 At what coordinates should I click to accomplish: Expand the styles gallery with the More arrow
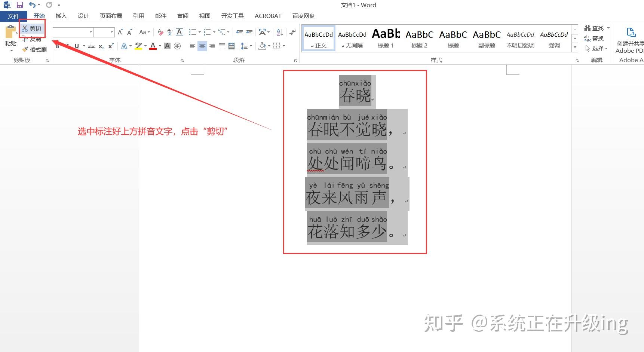point(575,48)
